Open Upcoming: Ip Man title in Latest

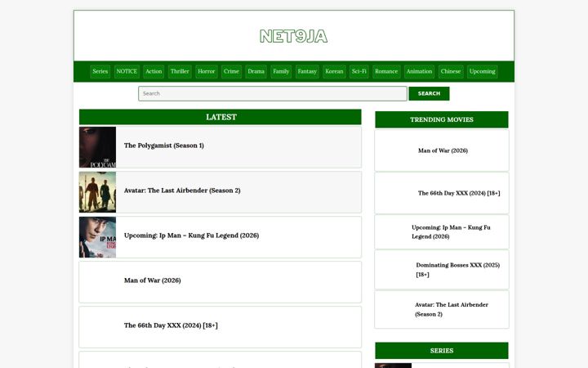tap(192, 236)
